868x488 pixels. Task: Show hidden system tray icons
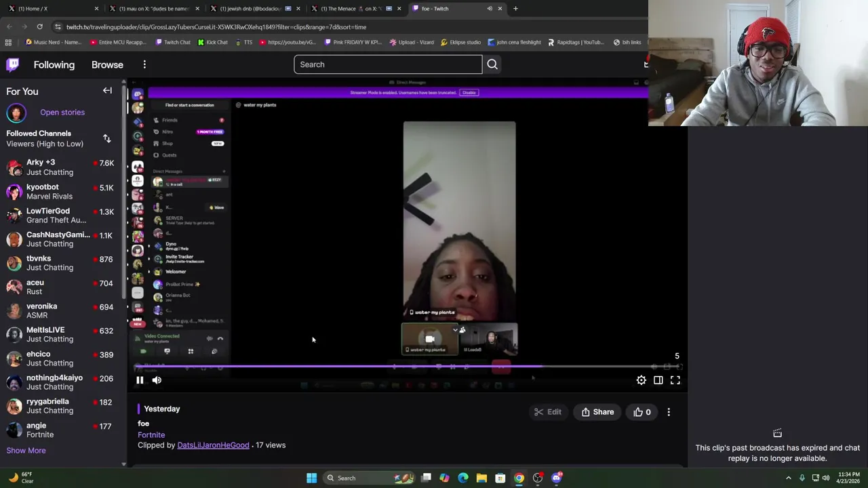788,478
